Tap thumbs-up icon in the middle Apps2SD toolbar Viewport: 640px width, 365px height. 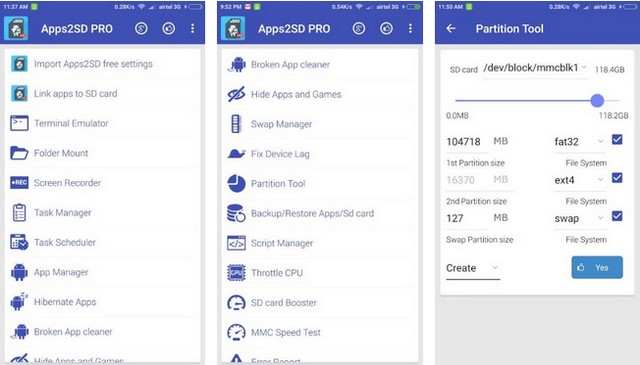point(386,28)
